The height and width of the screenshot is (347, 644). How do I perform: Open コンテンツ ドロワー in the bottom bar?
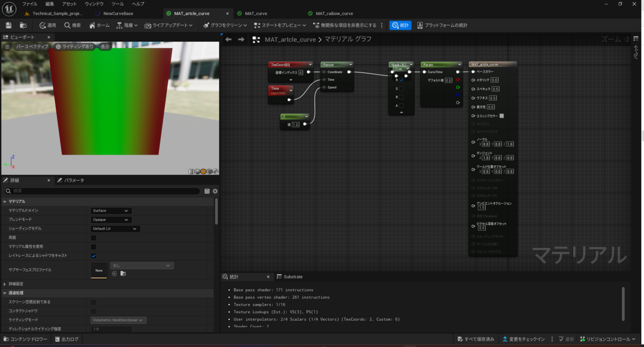point(26,339)
